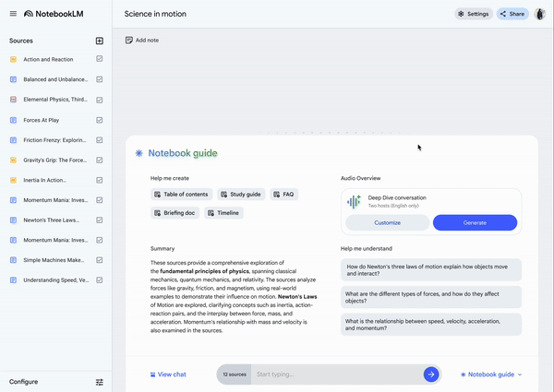Viewport: 554px width, 392px height.
Task: Click the Forces At Play source icon
Action: tap(13, 120)
